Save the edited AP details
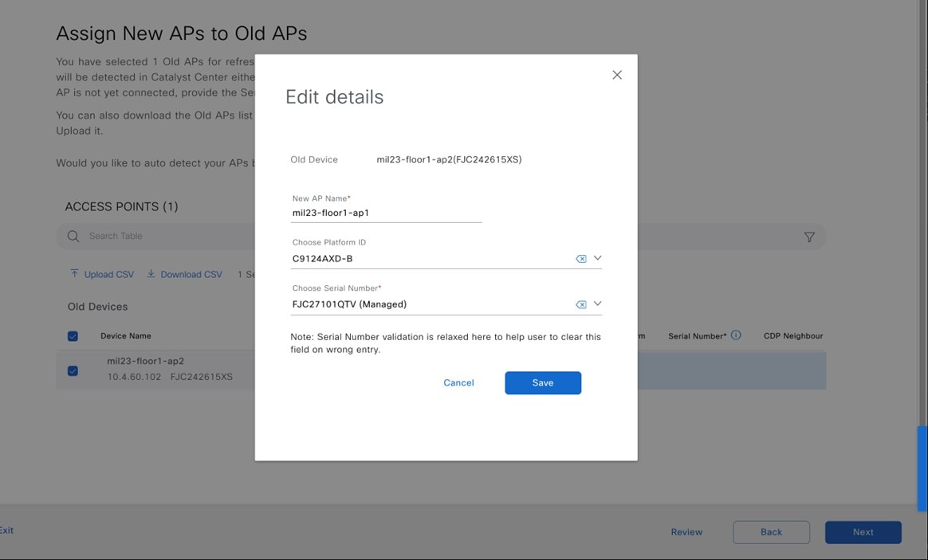The width and height of the screenshot is (928, 560). click(x=542, y=383)
